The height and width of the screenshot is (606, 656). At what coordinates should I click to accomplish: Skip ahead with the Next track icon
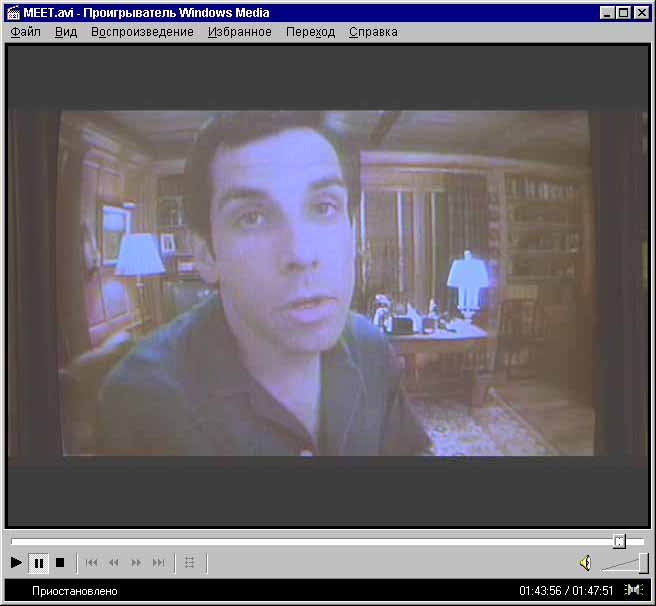tap(158, 563)
